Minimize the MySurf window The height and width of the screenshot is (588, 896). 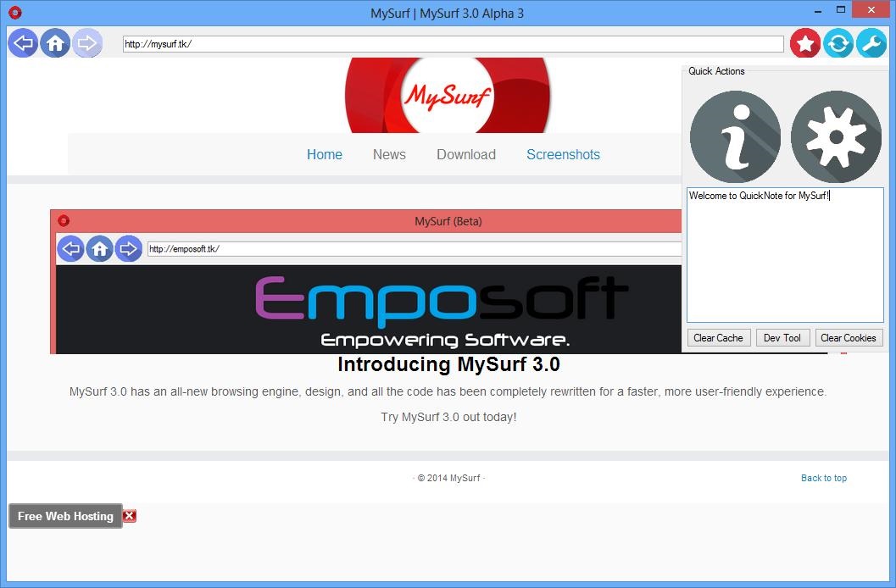818,11
